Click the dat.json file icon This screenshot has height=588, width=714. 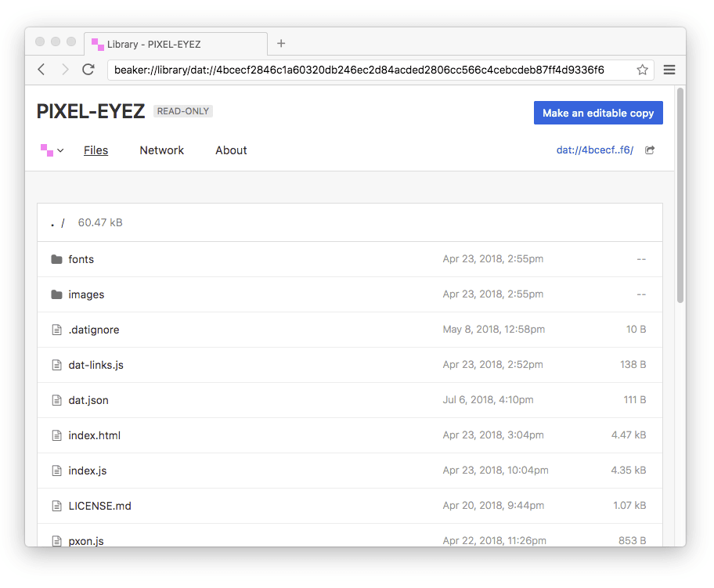56,400
